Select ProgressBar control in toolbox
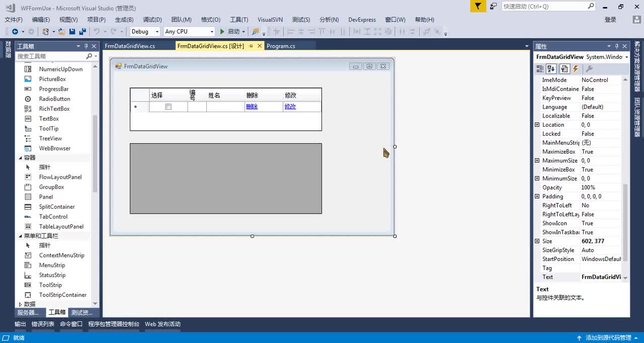644x343 pixels. (x=54, y=89)
